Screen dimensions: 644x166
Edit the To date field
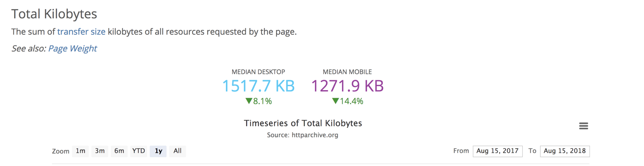564,151
